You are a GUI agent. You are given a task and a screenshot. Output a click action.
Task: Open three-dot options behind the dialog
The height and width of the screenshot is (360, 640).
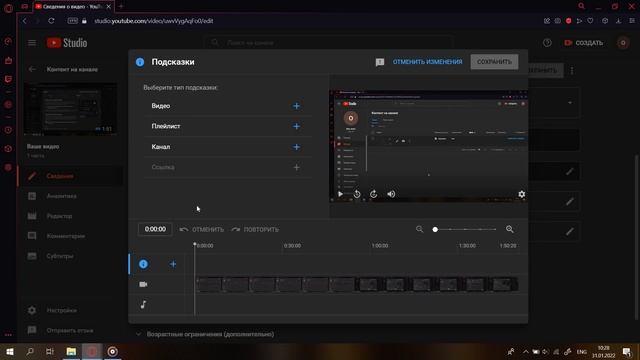(572, 71)
